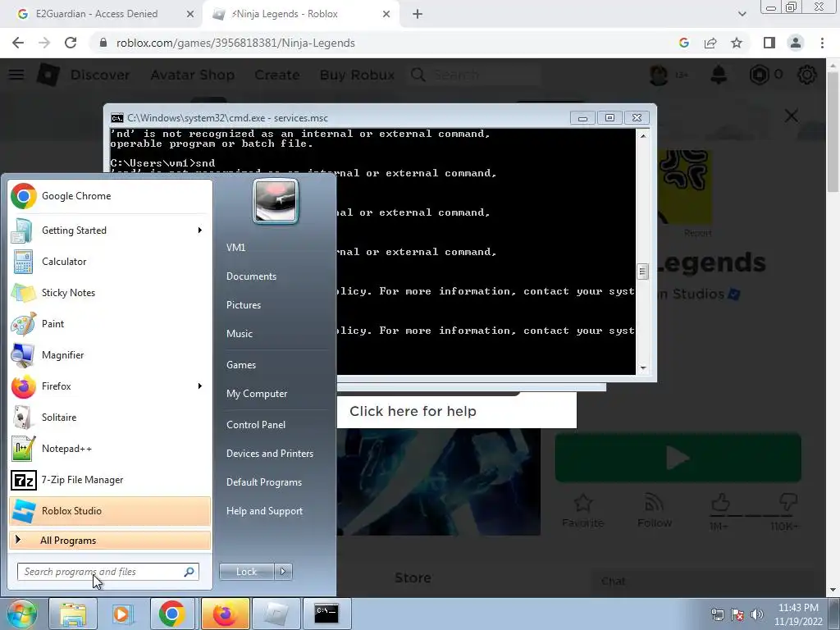Open Chrome tab search chevron
This screenshot has width=840, height=630.
pos(742,15)
